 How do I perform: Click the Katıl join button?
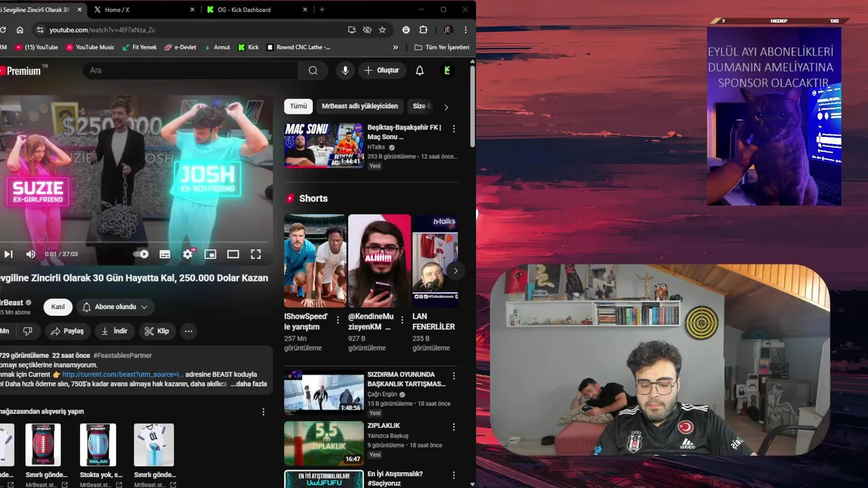(58, 307)
